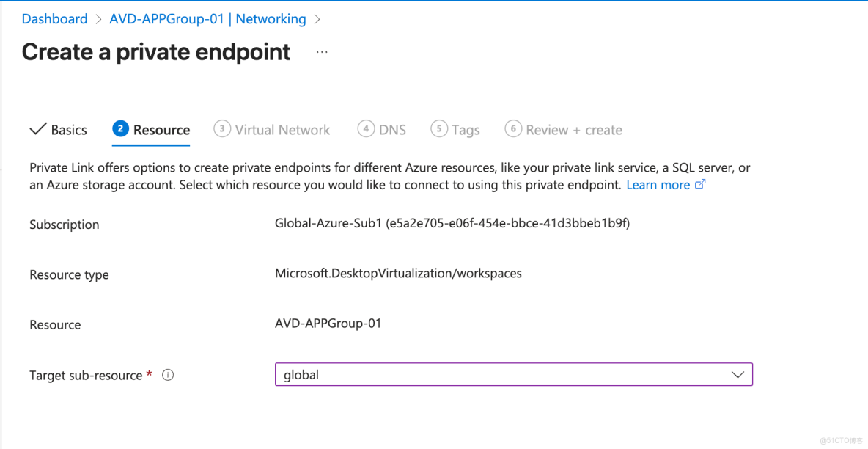Click the external link icon after Learn more
Viewport: 868px width, 449px height.
pyautogui.click(x=700, y=184)
